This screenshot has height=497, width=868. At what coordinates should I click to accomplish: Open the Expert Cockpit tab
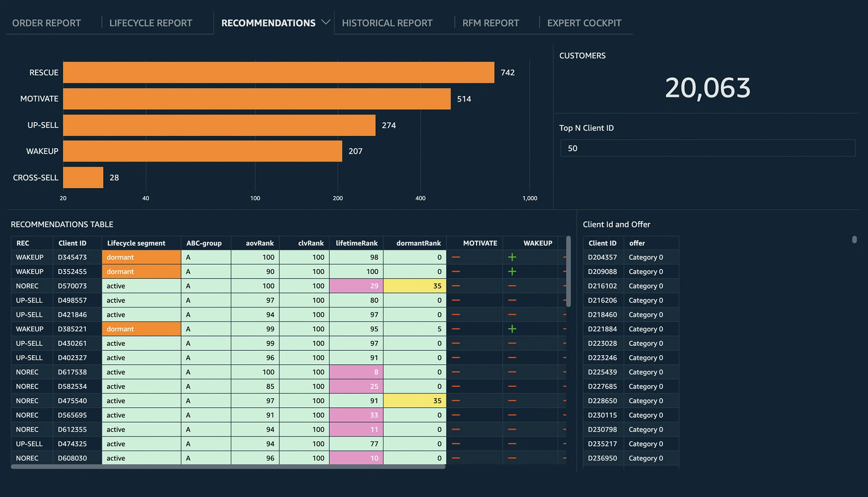[584, 23]
